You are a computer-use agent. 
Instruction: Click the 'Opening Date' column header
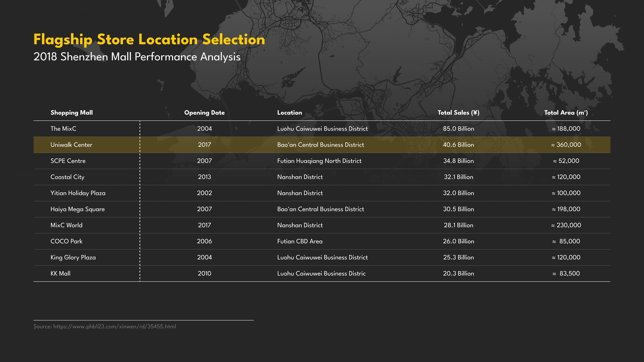[204, 113]
